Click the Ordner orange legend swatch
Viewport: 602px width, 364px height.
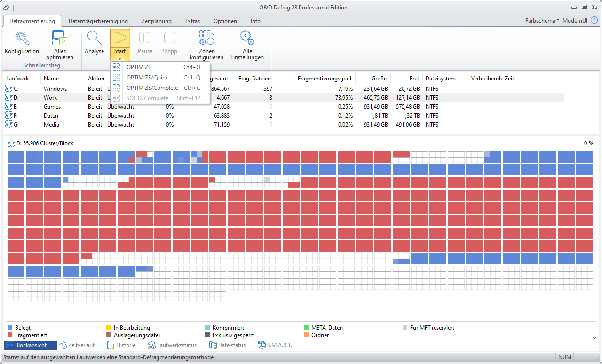point(306,335)
